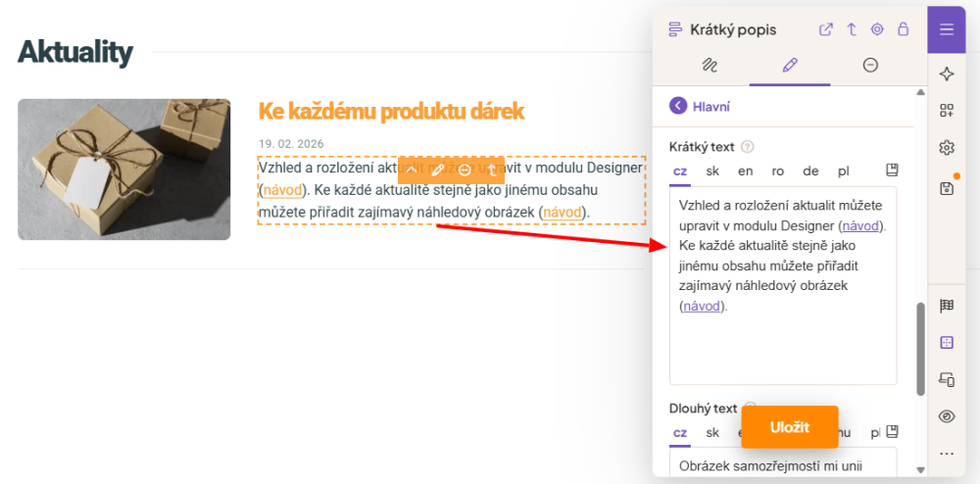The width and height of the screenshot is (980, 484).
Task: Go back using the Hlavní chevron
Action: tap(678, 107)
